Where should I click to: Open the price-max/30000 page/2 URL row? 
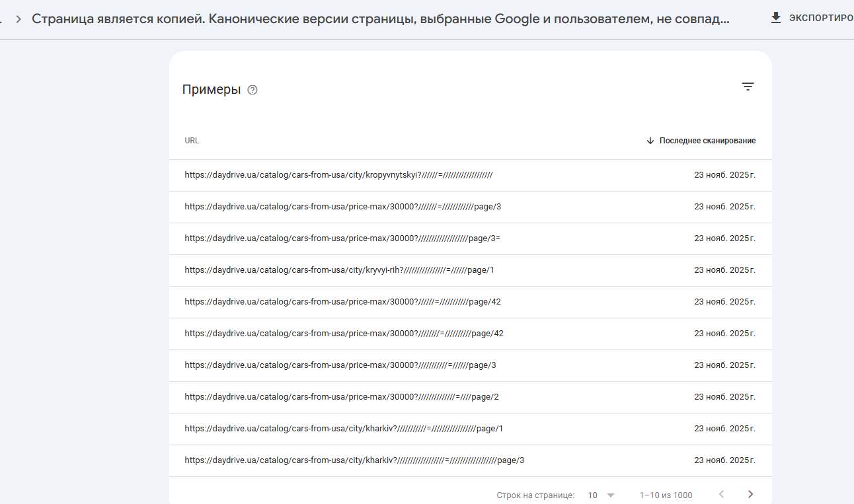341,397
